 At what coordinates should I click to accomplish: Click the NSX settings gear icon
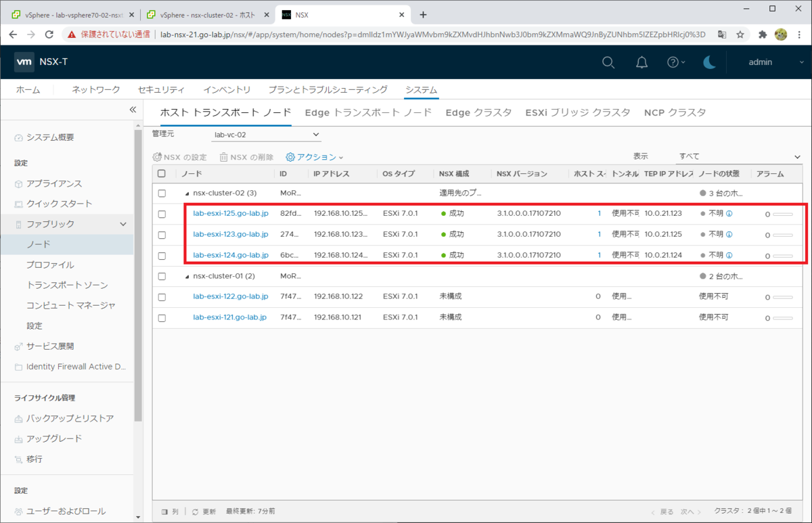[157, 157]
